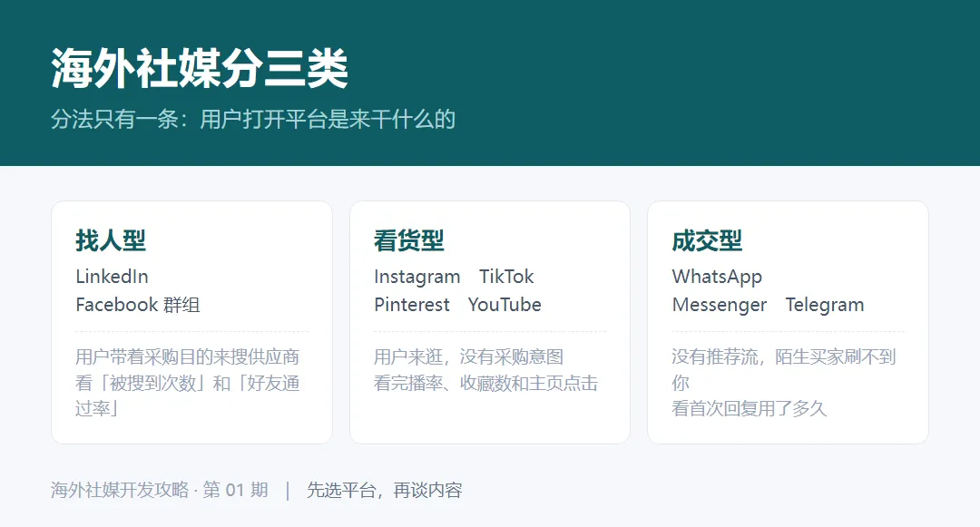Click the 成交型 card heading
This screenshot has height=527, width=980.
707,240
